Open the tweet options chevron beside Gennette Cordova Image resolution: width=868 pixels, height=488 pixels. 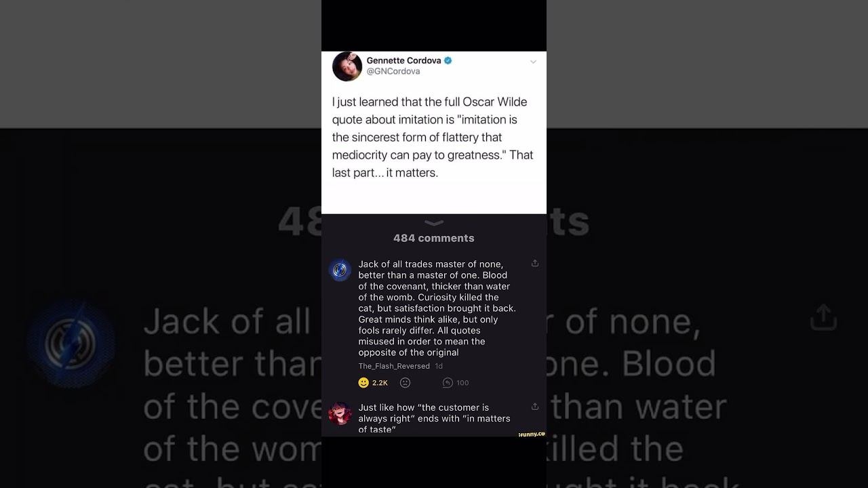(533, 62)
